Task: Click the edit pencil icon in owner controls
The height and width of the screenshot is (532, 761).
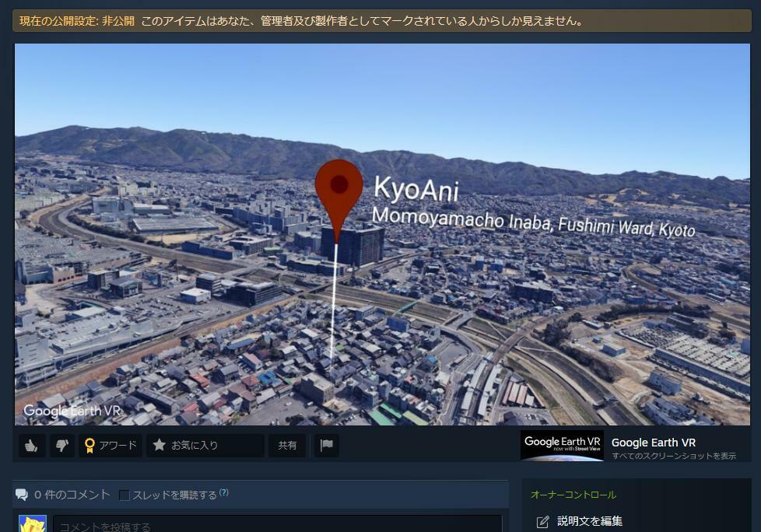Action: 542,521
